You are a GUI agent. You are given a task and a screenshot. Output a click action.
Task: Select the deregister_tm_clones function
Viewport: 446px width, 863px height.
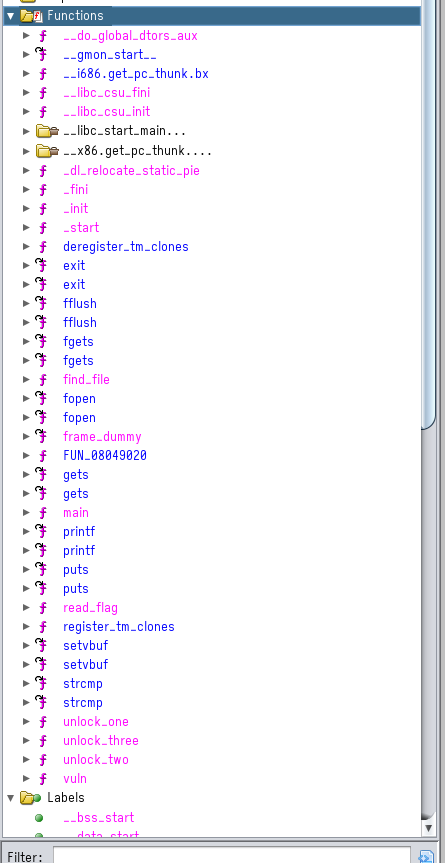126,247
